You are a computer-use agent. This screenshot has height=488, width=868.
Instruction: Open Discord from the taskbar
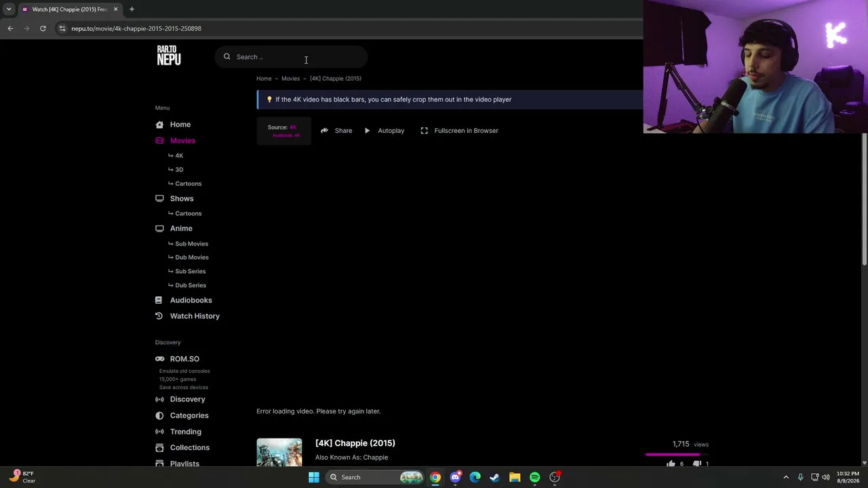[x=456, y=477]
